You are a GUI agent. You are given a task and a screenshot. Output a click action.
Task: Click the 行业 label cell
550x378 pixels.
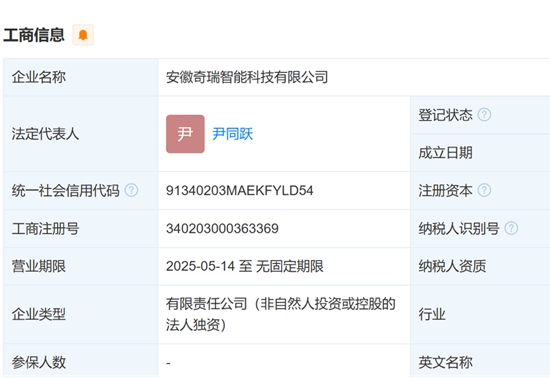click(480, 315)
